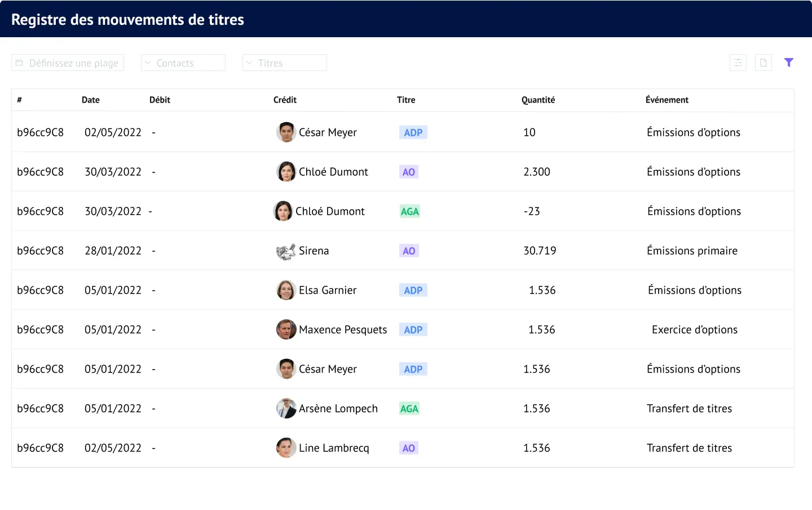Click the ADP badge on Elsa Garnier's row
This screenshot has height=510, width=812.
pos(413,290)
